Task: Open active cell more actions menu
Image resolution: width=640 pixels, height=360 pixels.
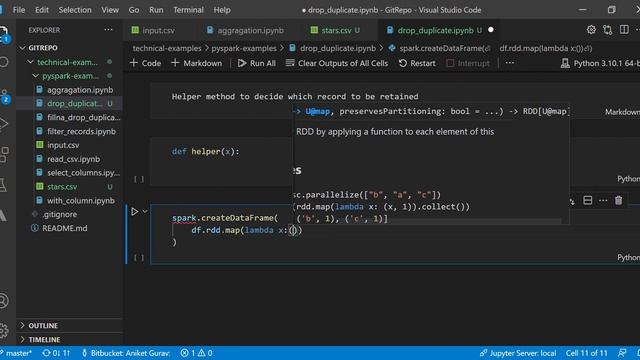Action: pos(603,200)
